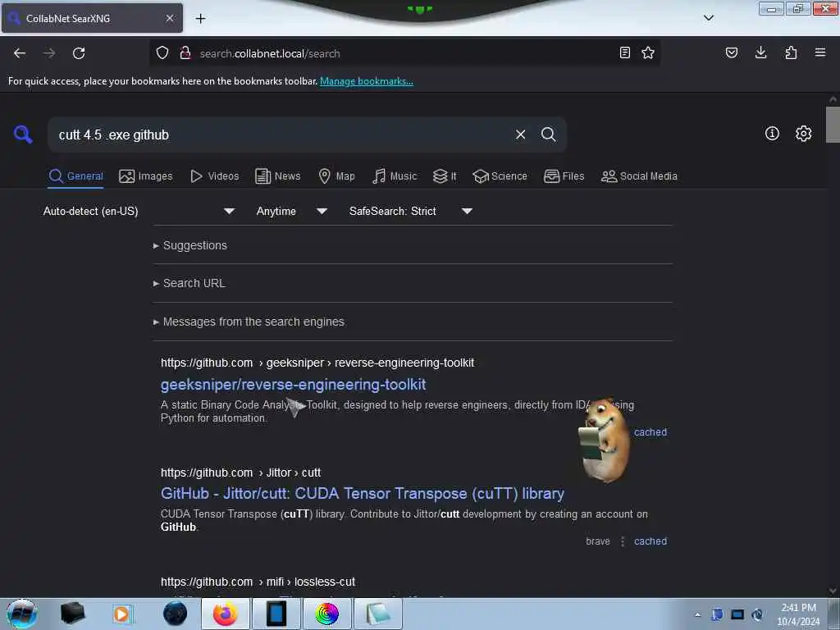Open the geeksniper/reverse-engineering-toolkit result

[293, 385]
